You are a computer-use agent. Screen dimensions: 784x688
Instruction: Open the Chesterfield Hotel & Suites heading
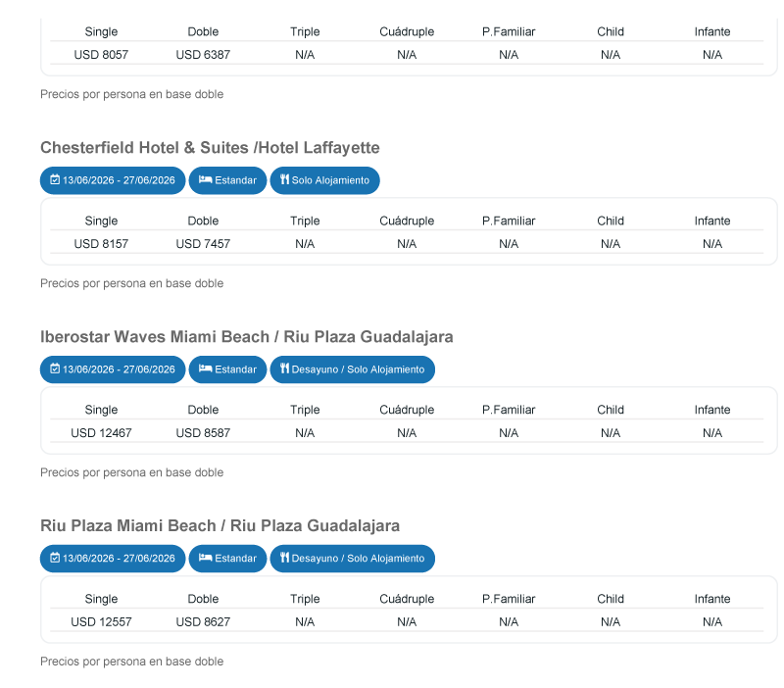point(210,148)
